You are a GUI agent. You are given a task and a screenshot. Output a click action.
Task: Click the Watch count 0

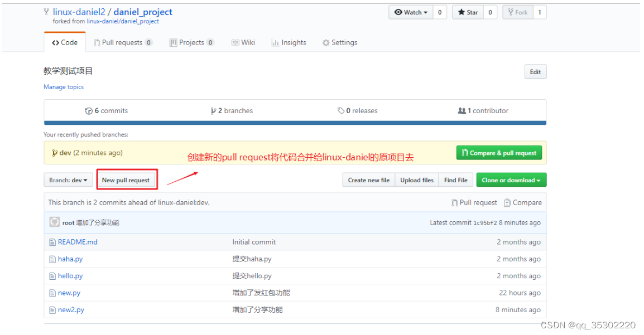(439, 12)
